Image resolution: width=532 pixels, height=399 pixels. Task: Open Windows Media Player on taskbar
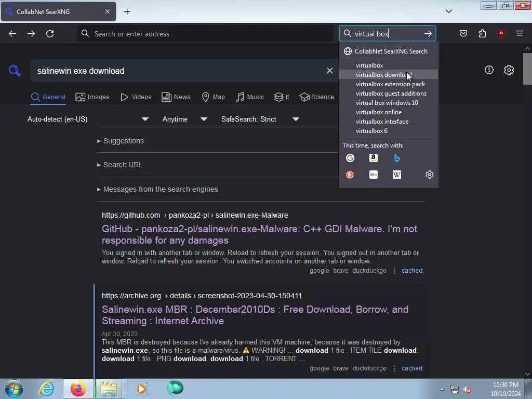point(141,389)
